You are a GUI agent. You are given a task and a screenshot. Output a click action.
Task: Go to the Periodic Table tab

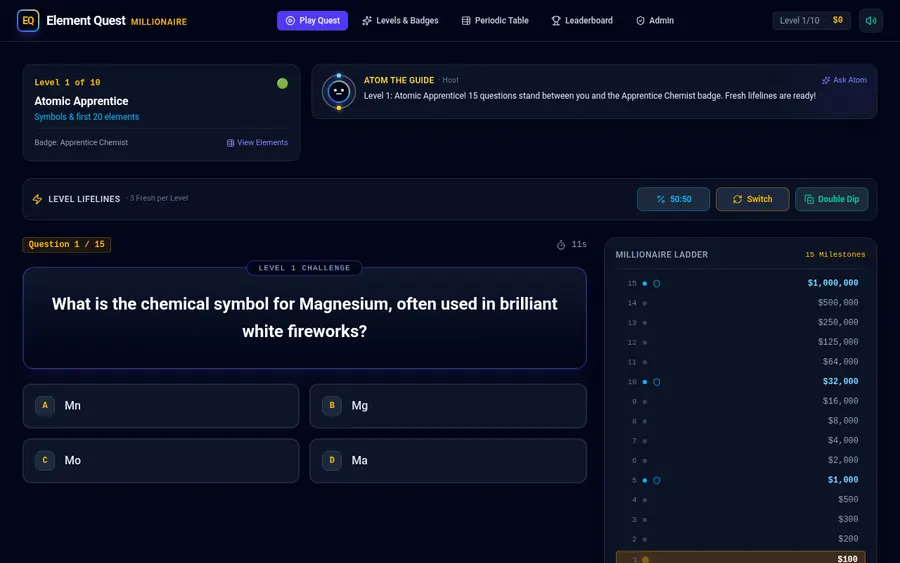pyautogui.click(x=495, y=21)
